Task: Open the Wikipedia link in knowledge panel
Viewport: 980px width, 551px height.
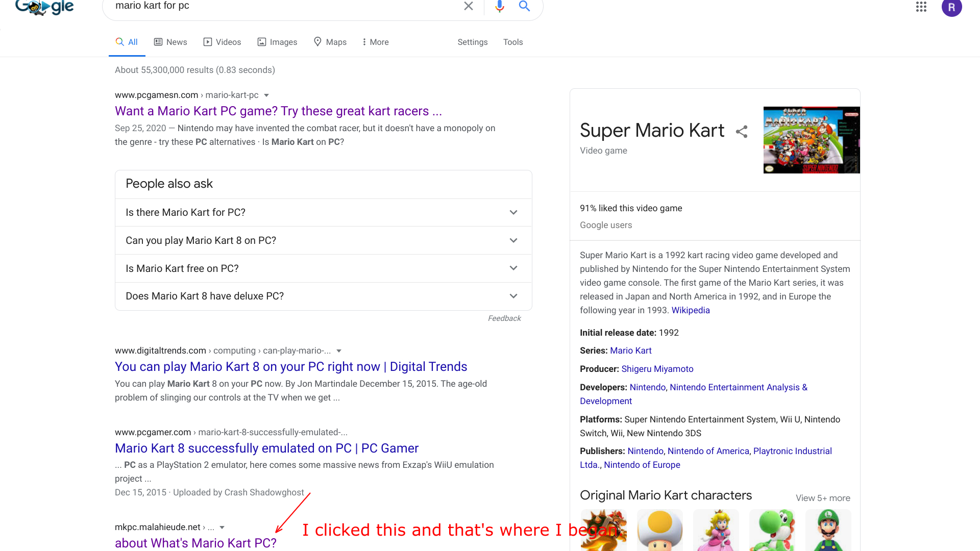Action: pos(691,310)
